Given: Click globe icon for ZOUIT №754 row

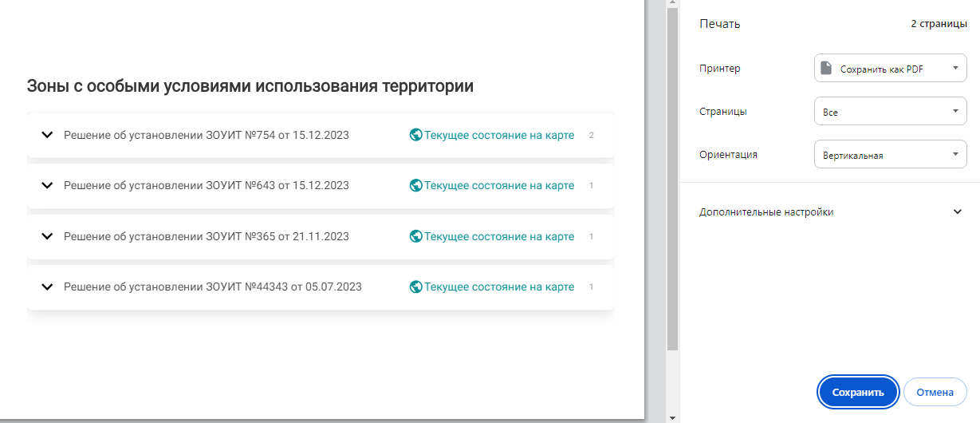Looking at the screenshot, I should point(415,135).
